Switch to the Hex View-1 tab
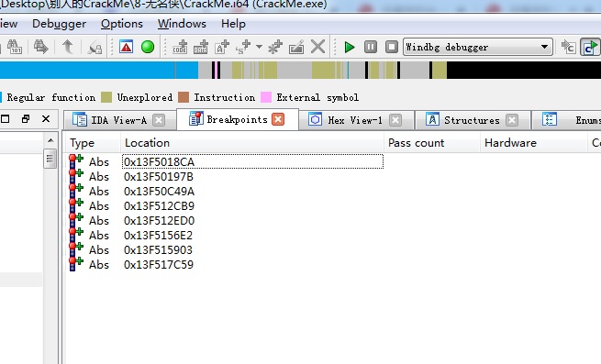601x364 pixels. click(x=355, y=120)
